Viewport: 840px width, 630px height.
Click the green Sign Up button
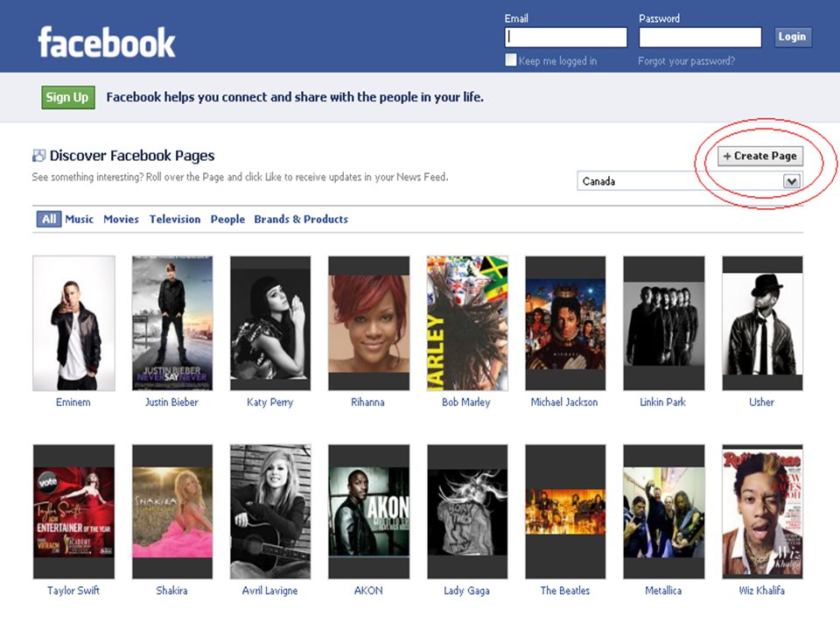[68, 97]
